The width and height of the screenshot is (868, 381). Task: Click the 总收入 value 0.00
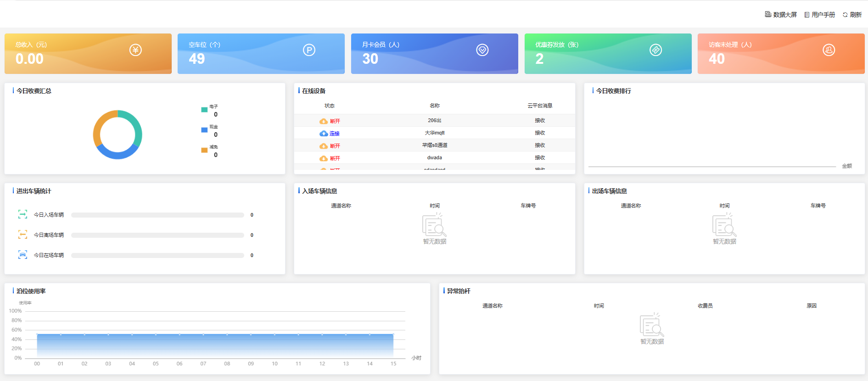(29, 59)
